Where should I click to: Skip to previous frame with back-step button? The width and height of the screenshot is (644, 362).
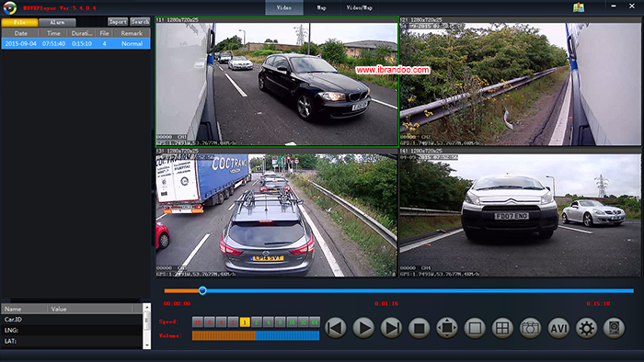(x=336, y=328)
